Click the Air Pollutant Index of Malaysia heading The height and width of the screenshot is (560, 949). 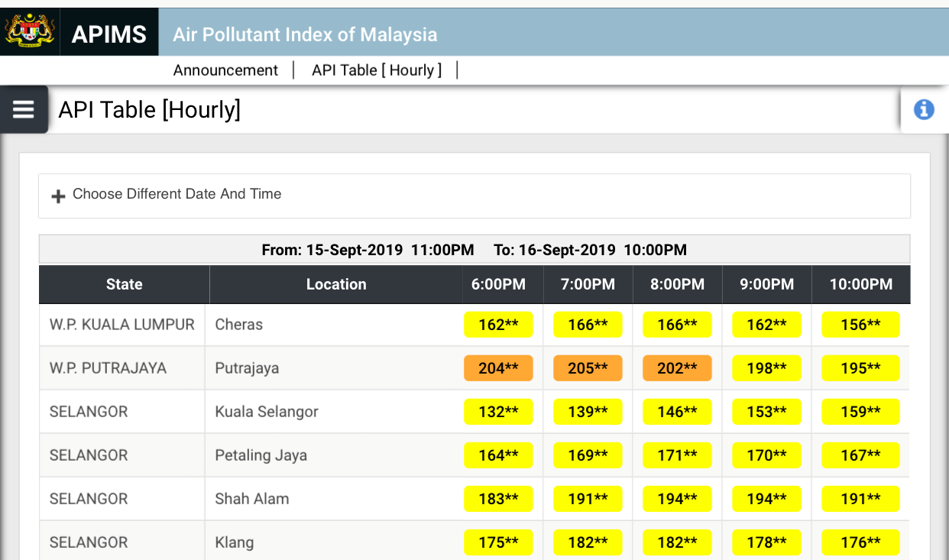[x=305, y=34]
